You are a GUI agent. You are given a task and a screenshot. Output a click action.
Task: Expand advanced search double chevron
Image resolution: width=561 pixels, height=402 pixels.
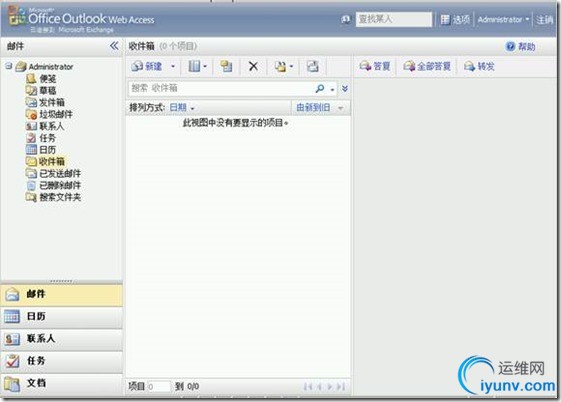(x=345, y=88)
